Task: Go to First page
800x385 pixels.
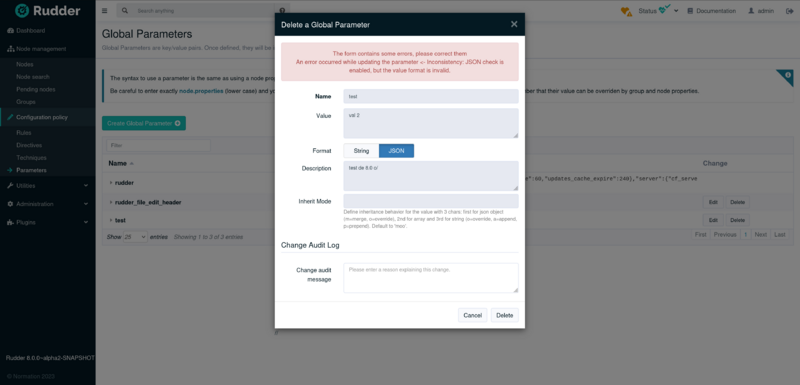Action: 701,235
